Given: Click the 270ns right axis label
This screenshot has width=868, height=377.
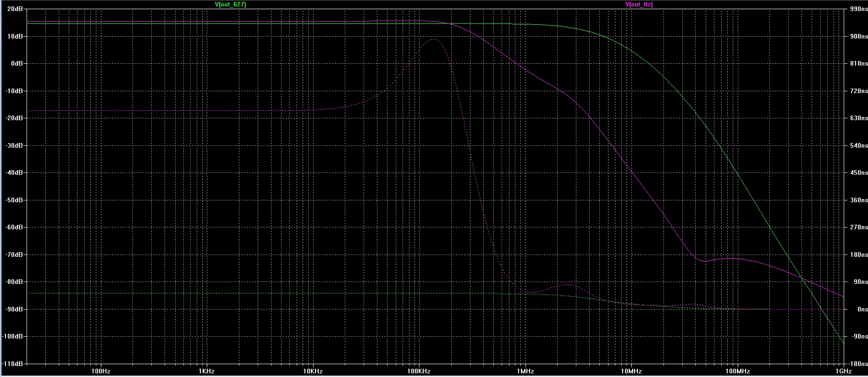Looking at the screenshot, I should [x=859, y=227].
